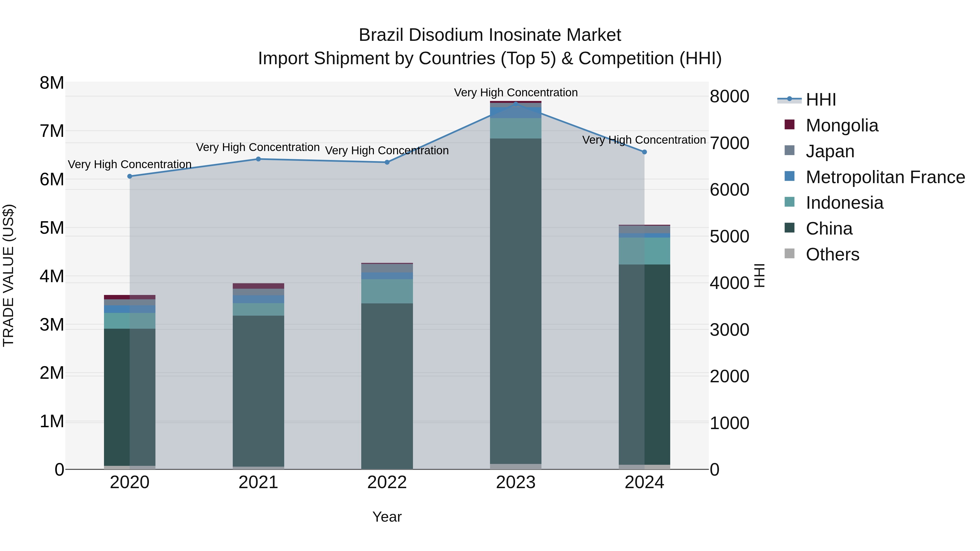Click the 2024 HHI data point
The height and width of the screenshot is (551, 980).
(x=644, y=152)
